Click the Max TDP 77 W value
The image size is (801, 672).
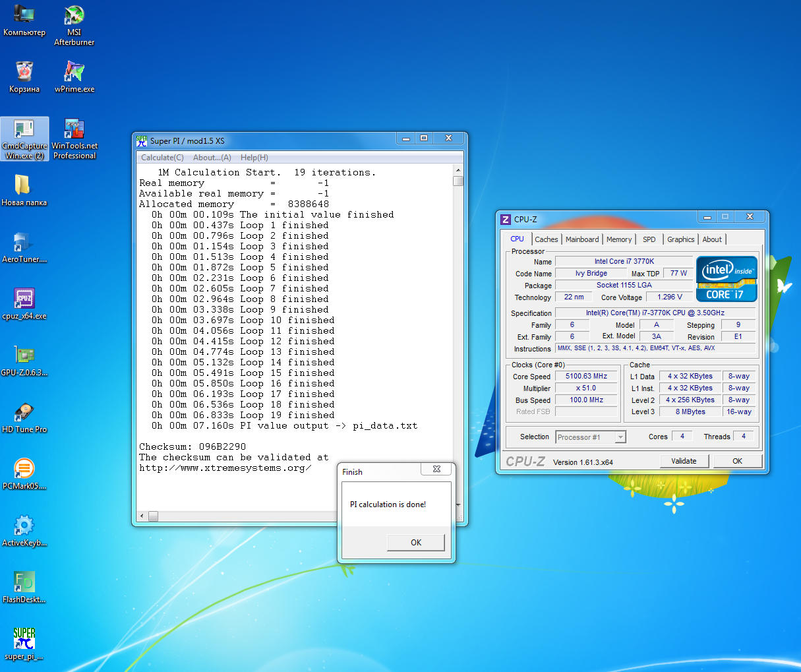[x=678, y=274]
